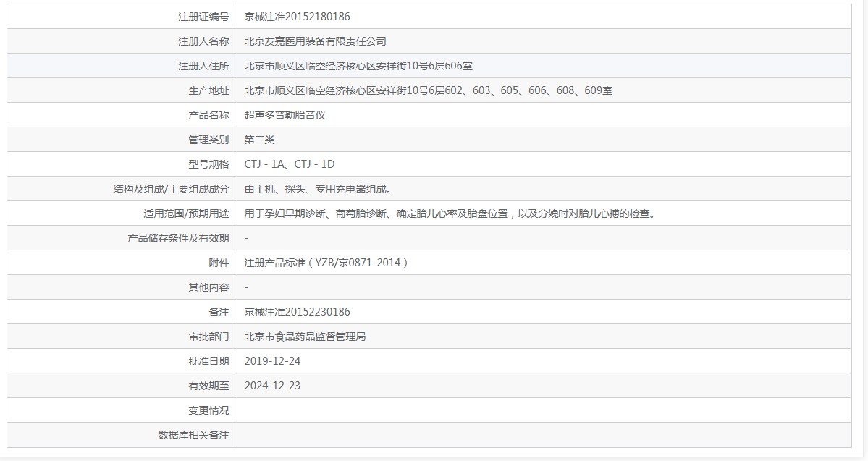
Task: Click company name 北京友嘉医用装备有限责任公司
Action: (315, 41)
